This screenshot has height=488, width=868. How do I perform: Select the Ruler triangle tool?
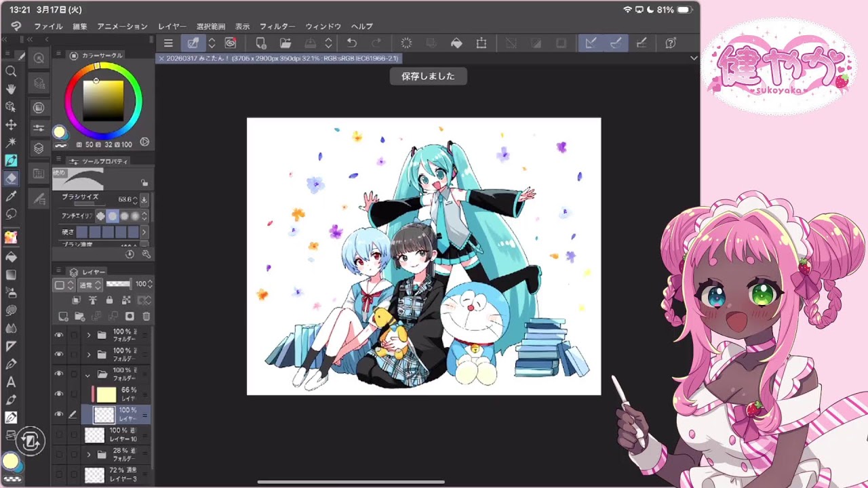coord(11,346)
